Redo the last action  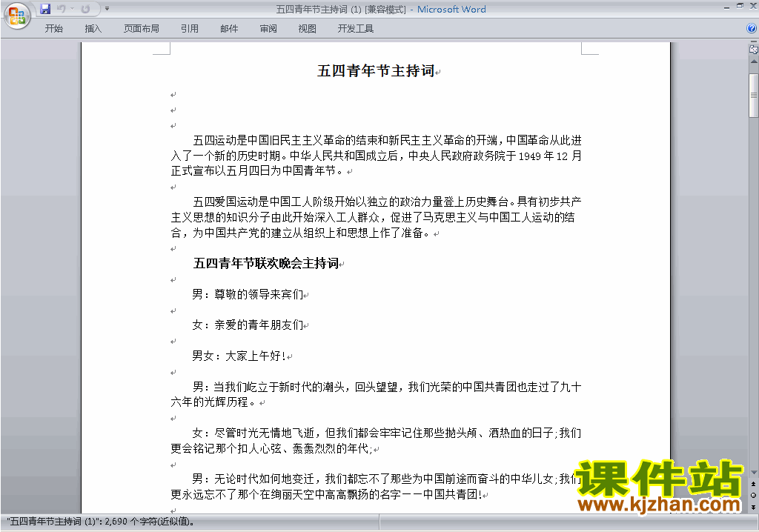tap(86, 9)
